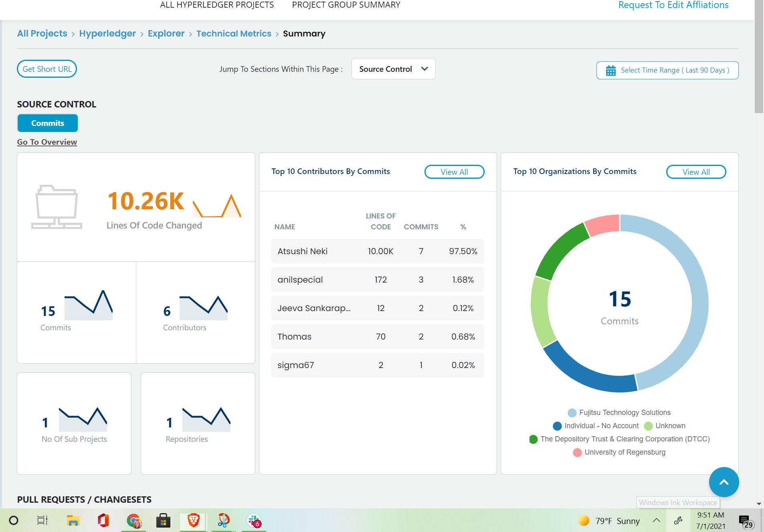
Task: Click Fujitsu Technology Solutions legend swatch
Action: (x=572, y=413)
